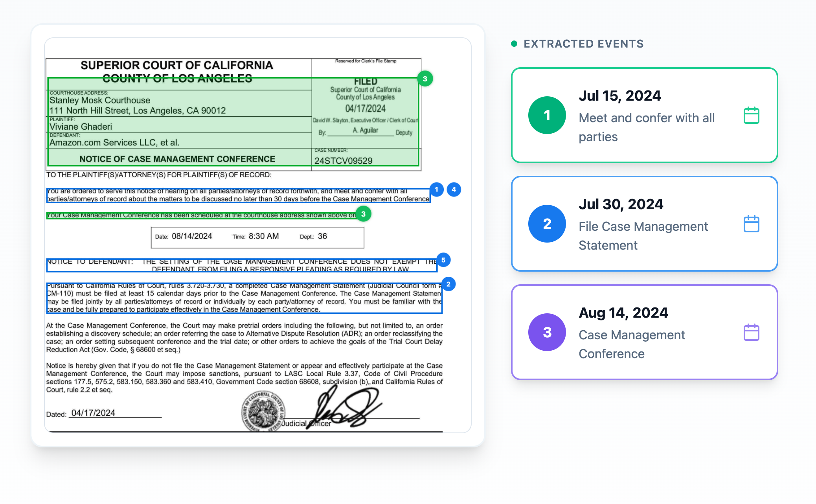This screenshot has height=504, width=816.
Task: Click blue badge 2 beside the Pursuant paragraph
Action: pyautogui.click(x=448, y=284)
